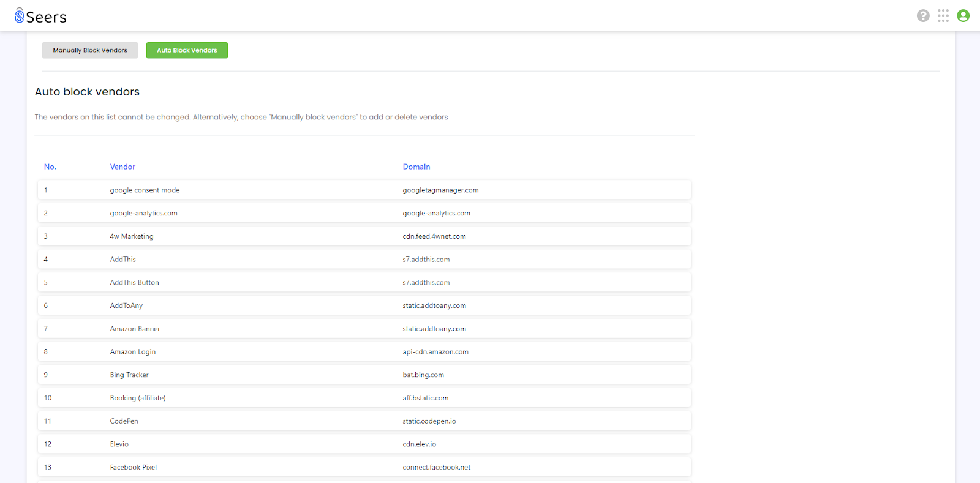This screenshot has width=980, height=483.
Task: Click static.addtoany.com domain in row 6
Action: pyautogui.click(x=434, y=306)
